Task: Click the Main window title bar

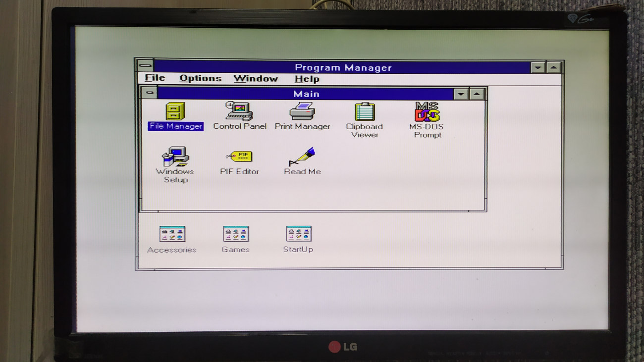Action: pos(306,94)
